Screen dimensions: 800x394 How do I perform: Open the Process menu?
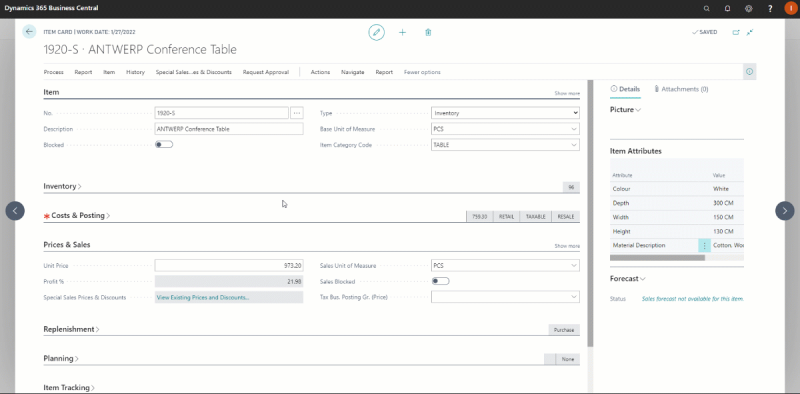click(x=54, y=72)
